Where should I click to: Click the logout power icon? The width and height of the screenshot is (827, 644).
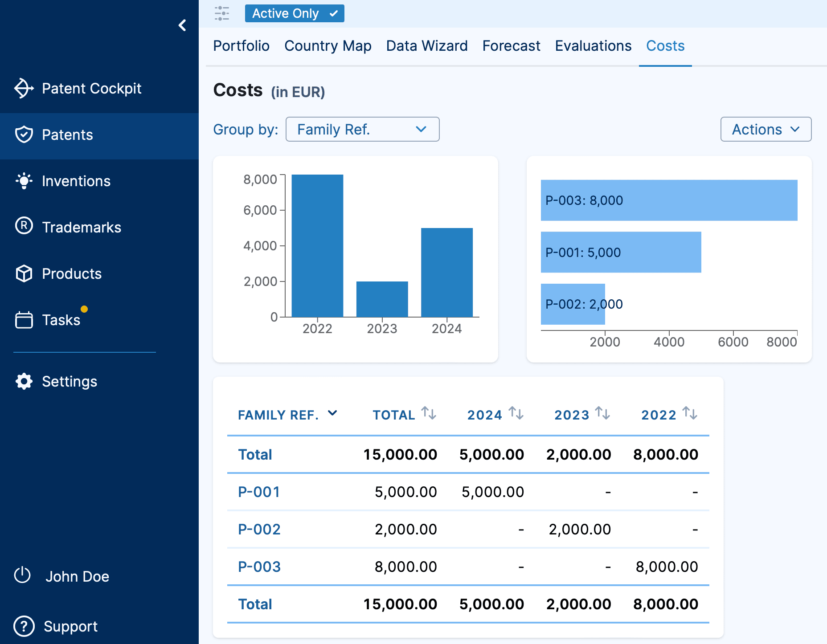tap(23, 576)
